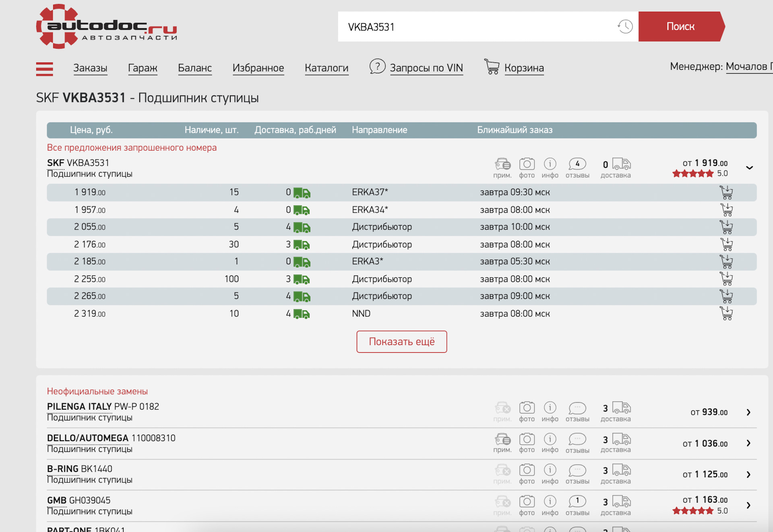773x532 pixels.
Task: Open the reviews bubble for GMB GH039045
Action: click(x=577, y=501)
